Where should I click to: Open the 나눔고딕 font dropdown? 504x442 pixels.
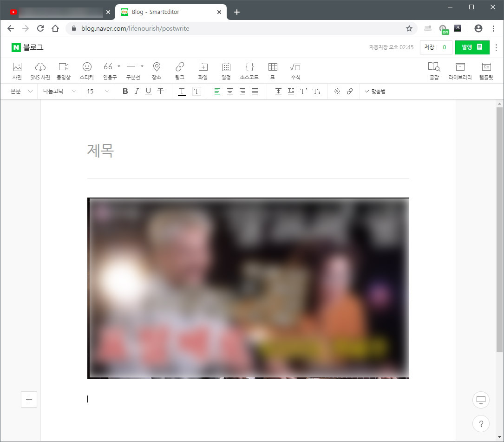[59, 92]
